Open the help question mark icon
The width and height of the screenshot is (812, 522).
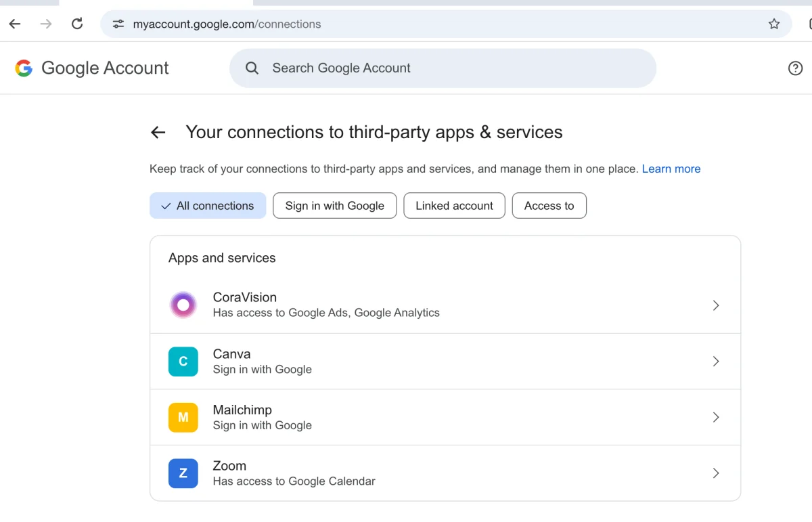coord(796,68)
